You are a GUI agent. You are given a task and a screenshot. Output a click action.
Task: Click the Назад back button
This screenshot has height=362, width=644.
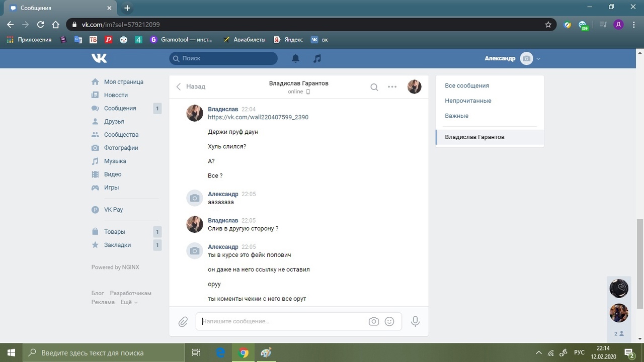(191, 86)
